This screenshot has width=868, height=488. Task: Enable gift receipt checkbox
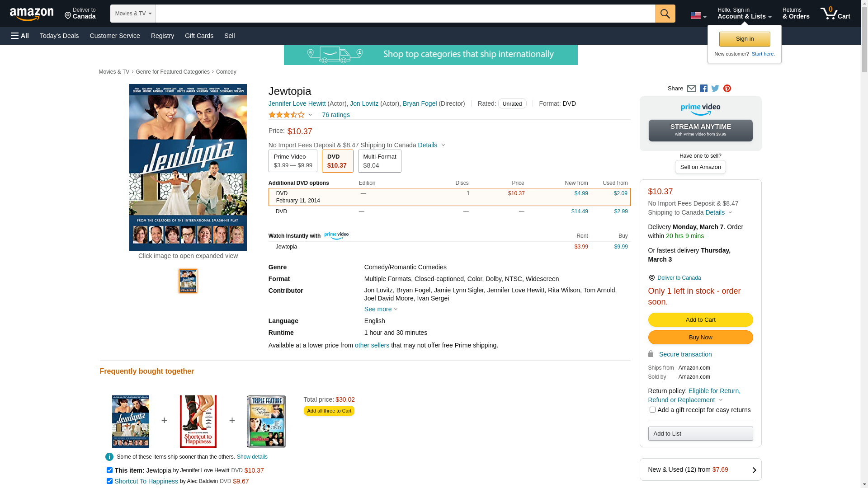tap(652, 410)
